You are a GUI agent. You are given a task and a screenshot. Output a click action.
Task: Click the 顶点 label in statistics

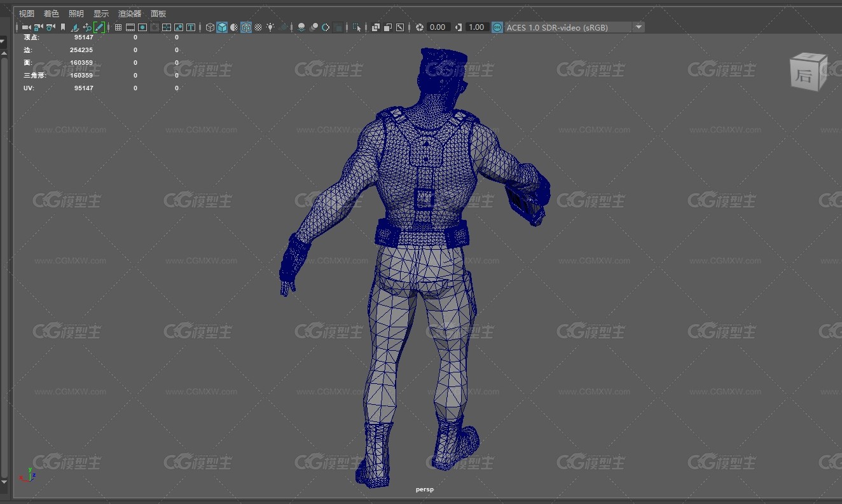(x=31, y=37)
